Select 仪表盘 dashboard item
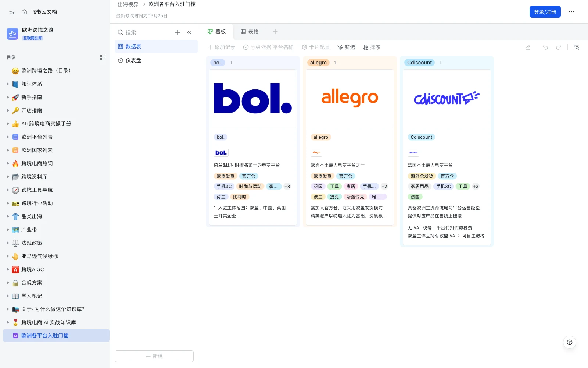588x368 pixels. (x=156, y=60)
